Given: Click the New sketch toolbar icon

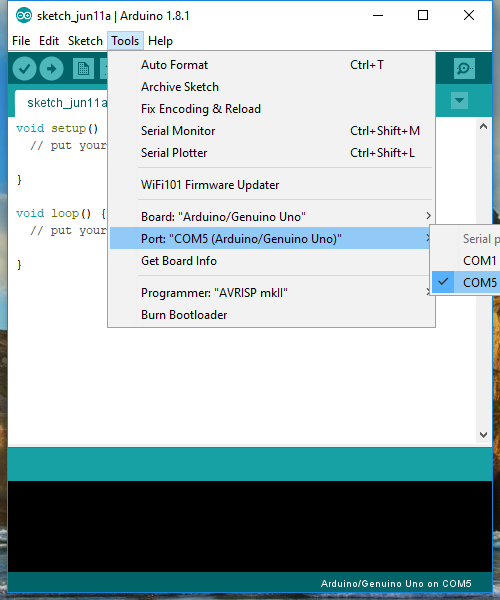Looking at the screenshot, I should click(x=83, y=69).
